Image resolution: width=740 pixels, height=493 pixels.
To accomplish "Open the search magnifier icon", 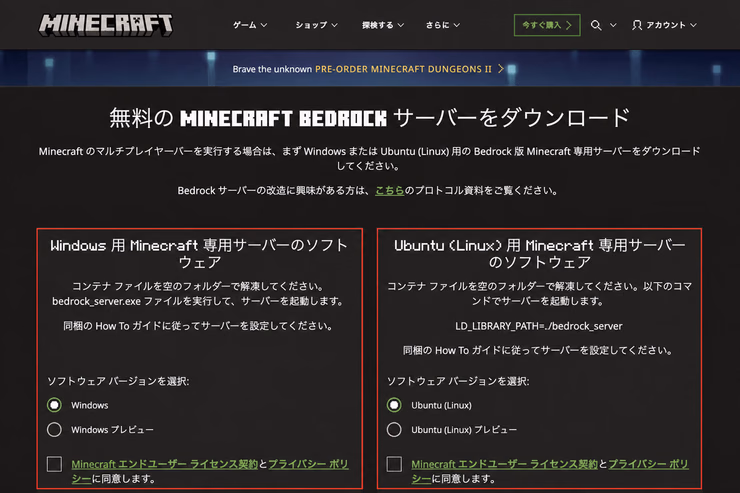I will [596, 25].
